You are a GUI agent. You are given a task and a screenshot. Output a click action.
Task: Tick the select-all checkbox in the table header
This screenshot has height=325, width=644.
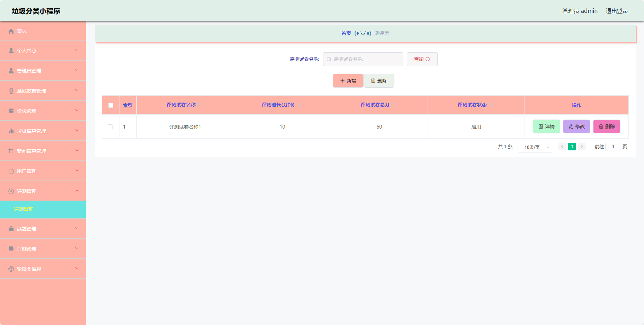(x=111, y=105)
